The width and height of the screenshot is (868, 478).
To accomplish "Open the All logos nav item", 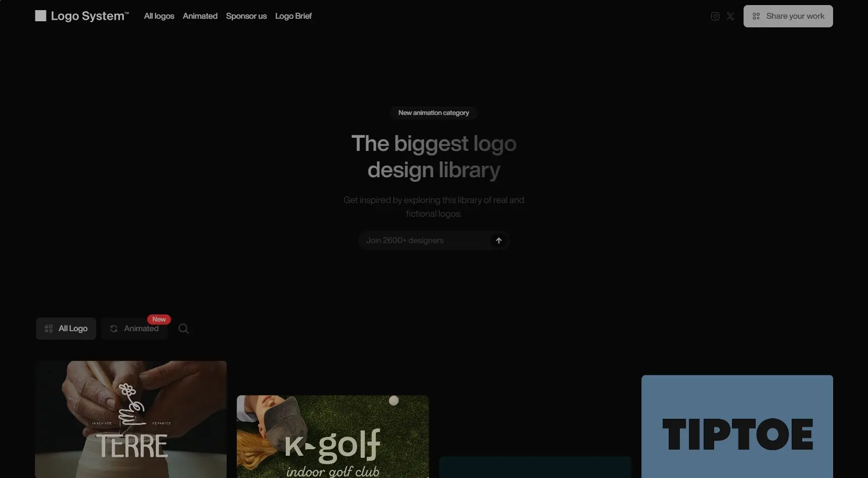I will coord(159,16).
